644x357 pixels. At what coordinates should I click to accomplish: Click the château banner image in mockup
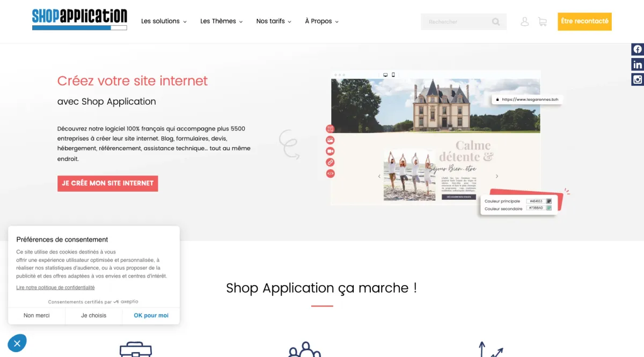pyautogui.click(x=436, y=106)
